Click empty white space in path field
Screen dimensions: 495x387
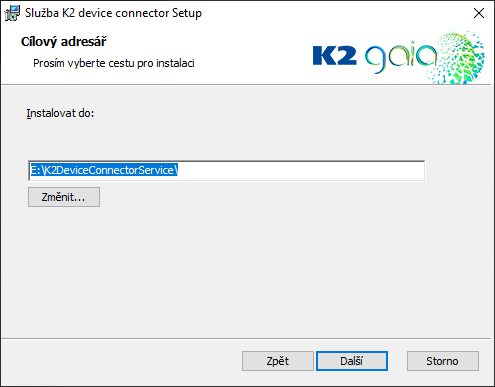point(300,171)
